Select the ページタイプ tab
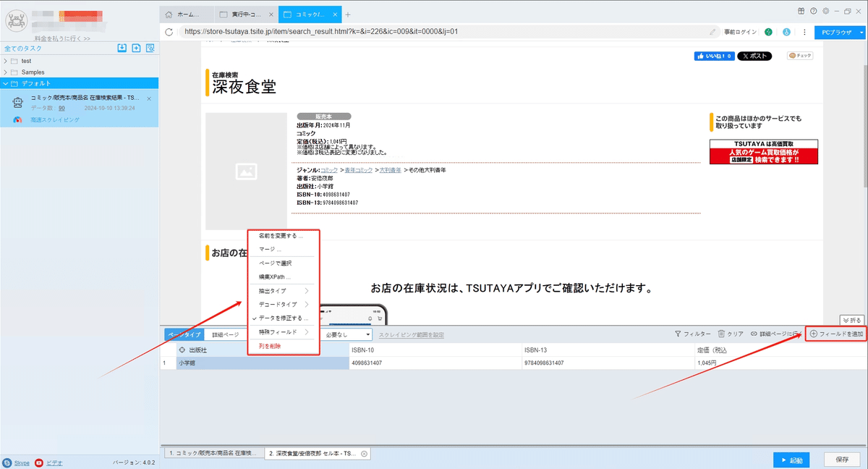Image resolution: width=868 pixels, height=469 pixels. click(x=184, y=335)
